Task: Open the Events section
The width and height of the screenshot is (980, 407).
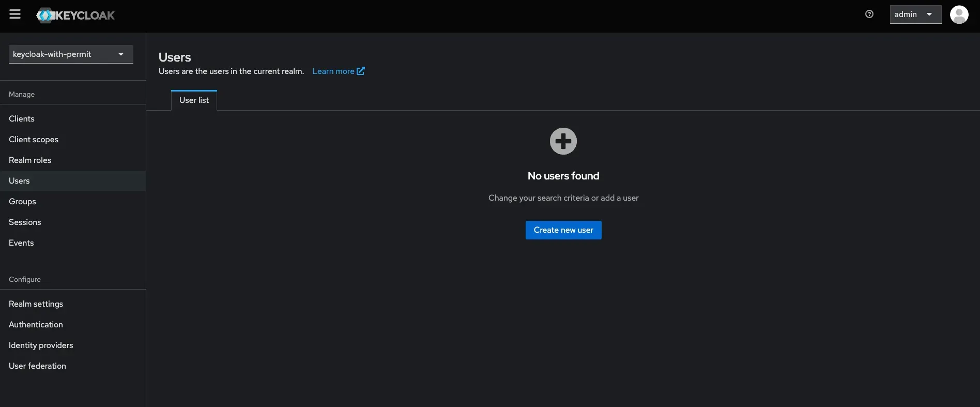Action: click(x=21, y=243)
